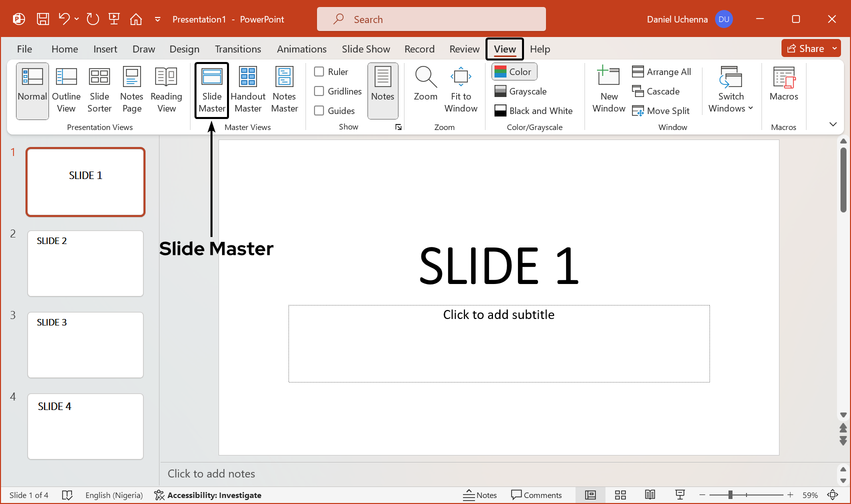Screen dimensions: 851x504
Task: Open Slide Sorter view
Action: (x=99, y=90)
